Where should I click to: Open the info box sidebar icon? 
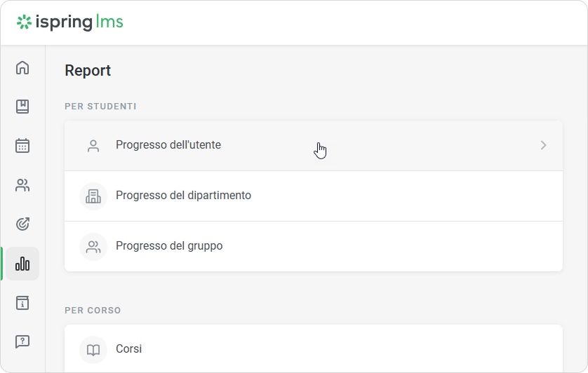22,303
